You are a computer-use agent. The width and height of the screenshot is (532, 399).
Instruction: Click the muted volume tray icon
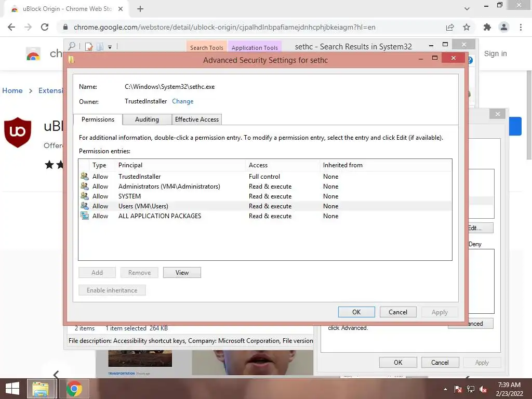483,389
